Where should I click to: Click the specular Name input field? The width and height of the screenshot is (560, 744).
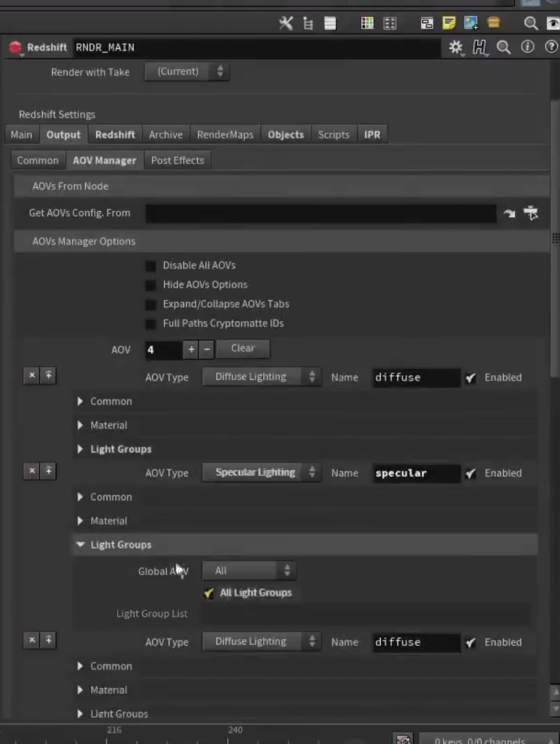[416, 473]
